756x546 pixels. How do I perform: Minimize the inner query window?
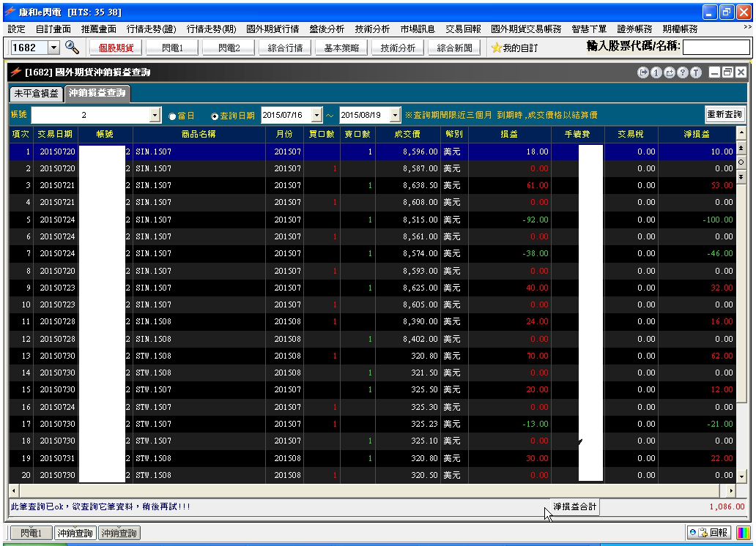(715, 72)
